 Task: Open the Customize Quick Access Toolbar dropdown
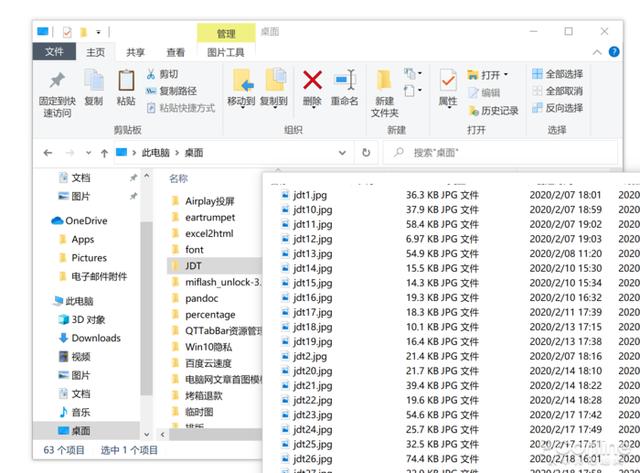(98, 32)
